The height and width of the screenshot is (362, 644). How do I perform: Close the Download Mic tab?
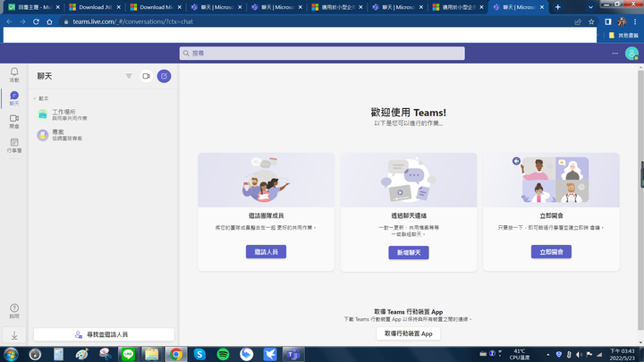click(180, 7)
